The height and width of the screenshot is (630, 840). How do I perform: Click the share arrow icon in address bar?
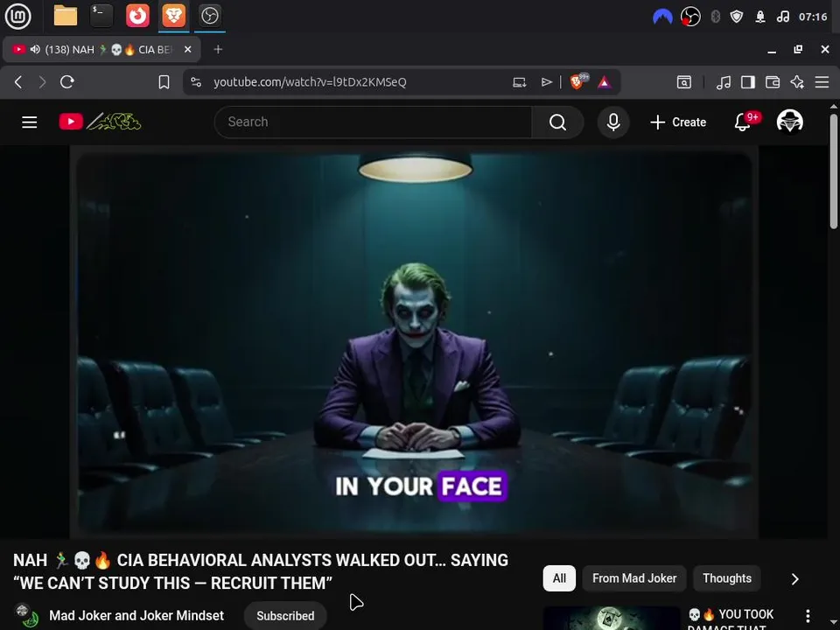(x=546, y=82)
